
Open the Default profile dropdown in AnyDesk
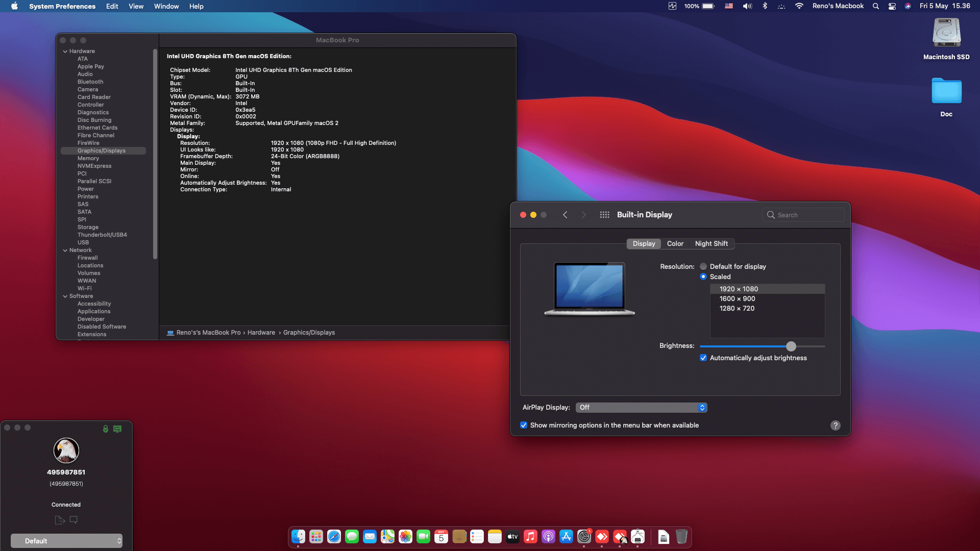66,540
